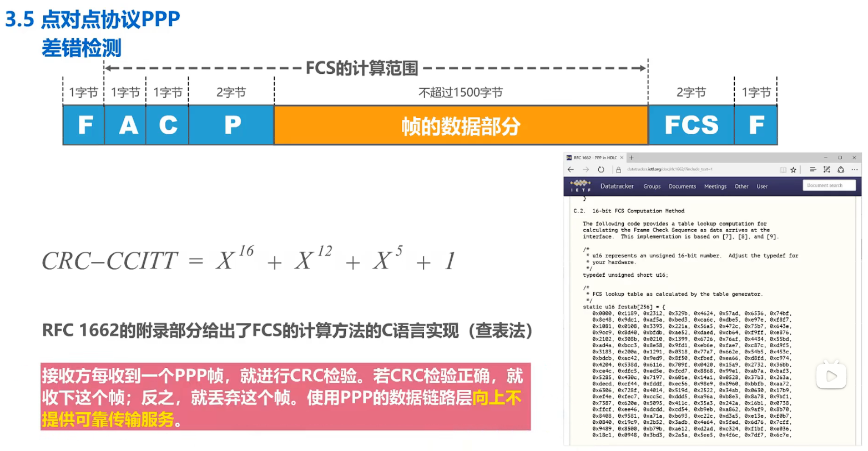Viewport: 868px width, 451px height.
Task: Click the Back navigation arrow in Edge
Action: click(570, 170)
